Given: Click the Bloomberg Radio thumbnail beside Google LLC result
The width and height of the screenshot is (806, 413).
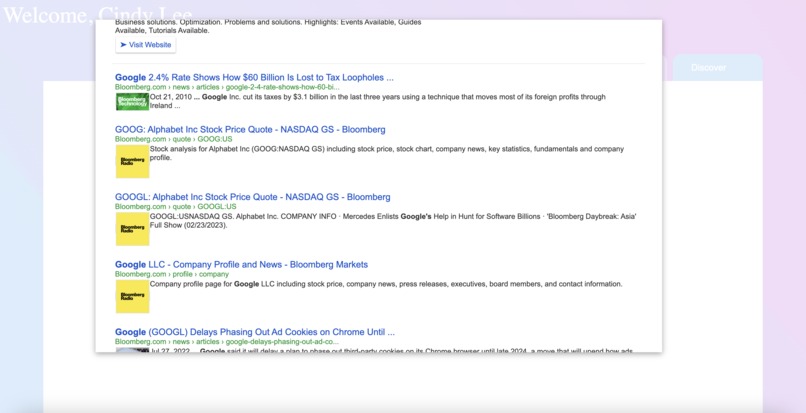Looking at the screenshot, I should click(x=132, y=296).
